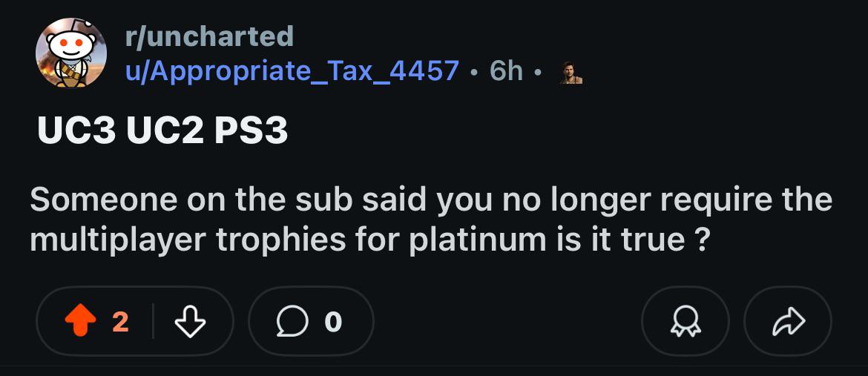Downvote the UC3 UC2 PS3 post
Image resolution: width=868 pixels, height=376 pixels.
190,321
